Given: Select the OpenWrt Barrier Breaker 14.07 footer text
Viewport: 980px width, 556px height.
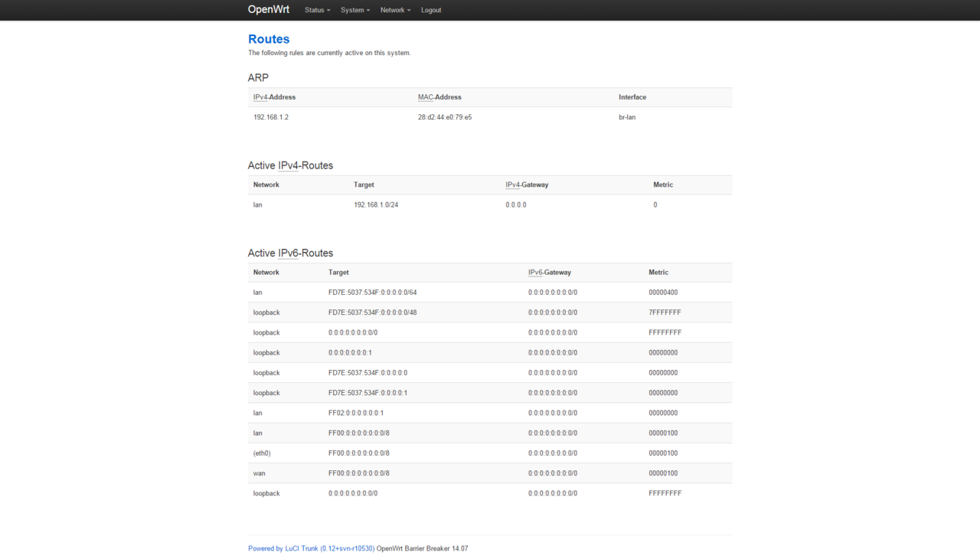Looking at the screenshot, I should click(x=423, y=548).
